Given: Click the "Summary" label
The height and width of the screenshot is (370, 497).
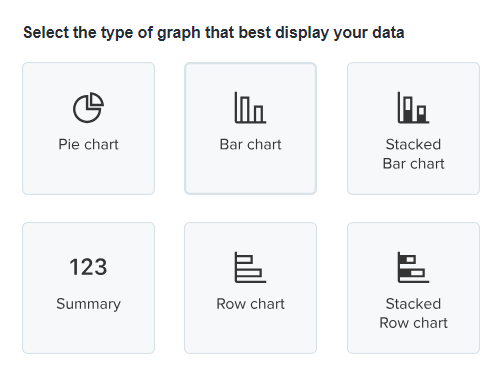Looking at the screenshot, I should click(88, 304).
